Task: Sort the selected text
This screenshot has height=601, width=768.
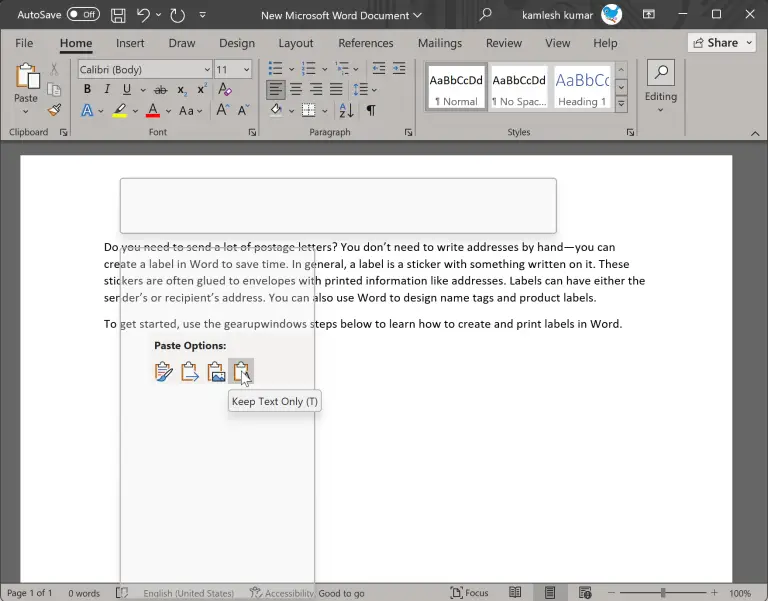Action: coord(346,110)
